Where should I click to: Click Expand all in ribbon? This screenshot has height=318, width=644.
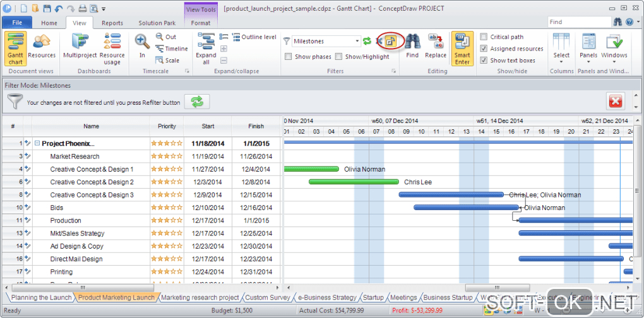point(206,49)
